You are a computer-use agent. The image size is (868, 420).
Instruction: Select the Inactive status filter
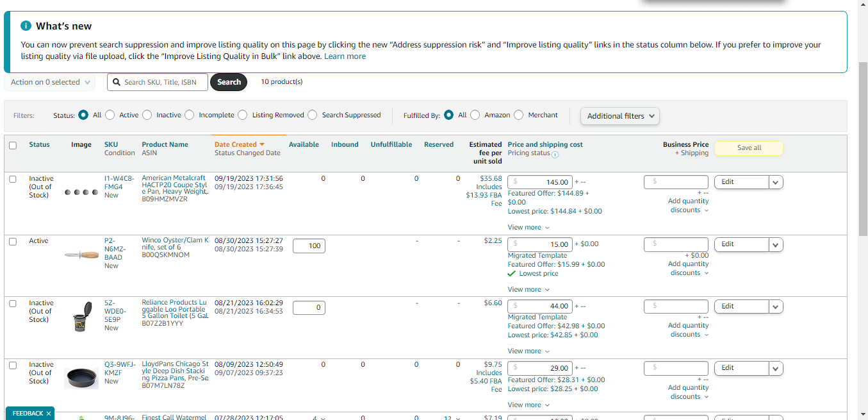pos(147,115)
